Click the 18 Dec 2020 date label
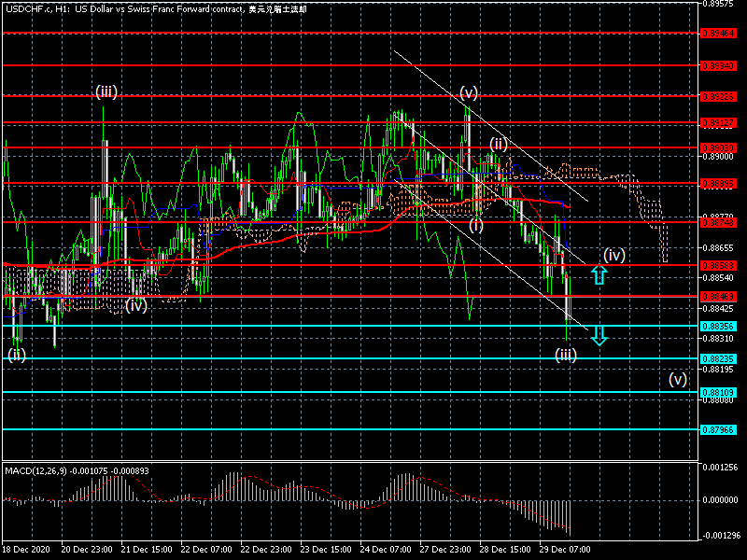747x560 pixels. click(x=25, y=550)
